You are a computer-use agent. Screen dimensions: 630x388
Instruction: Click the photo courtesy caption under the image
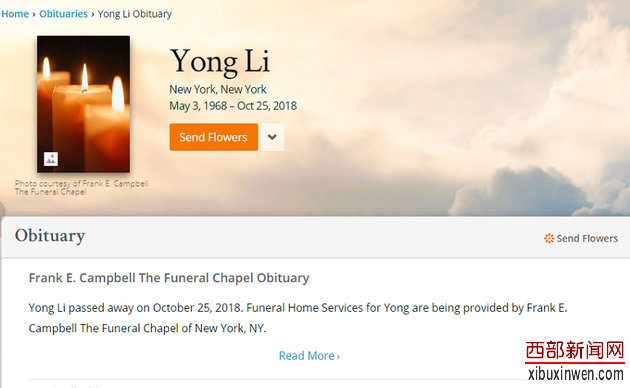tap(82, 188)
